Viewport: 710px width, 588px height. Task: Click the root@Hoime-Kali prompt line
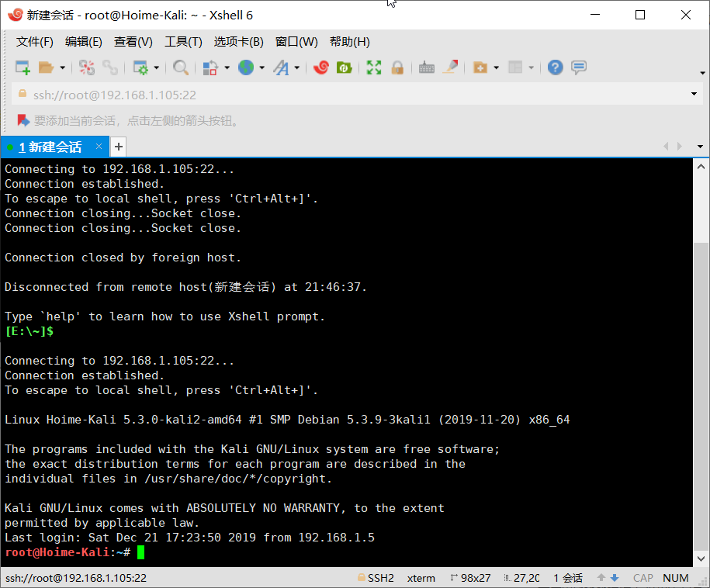point(68,552)
